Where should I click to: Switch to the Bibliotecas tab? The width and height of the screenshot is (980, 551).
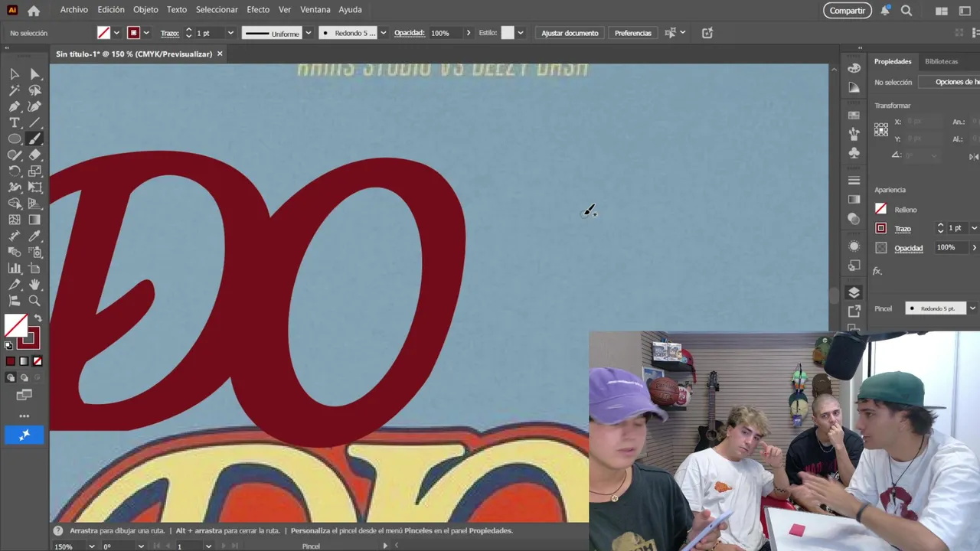click(x=941, y=61)
